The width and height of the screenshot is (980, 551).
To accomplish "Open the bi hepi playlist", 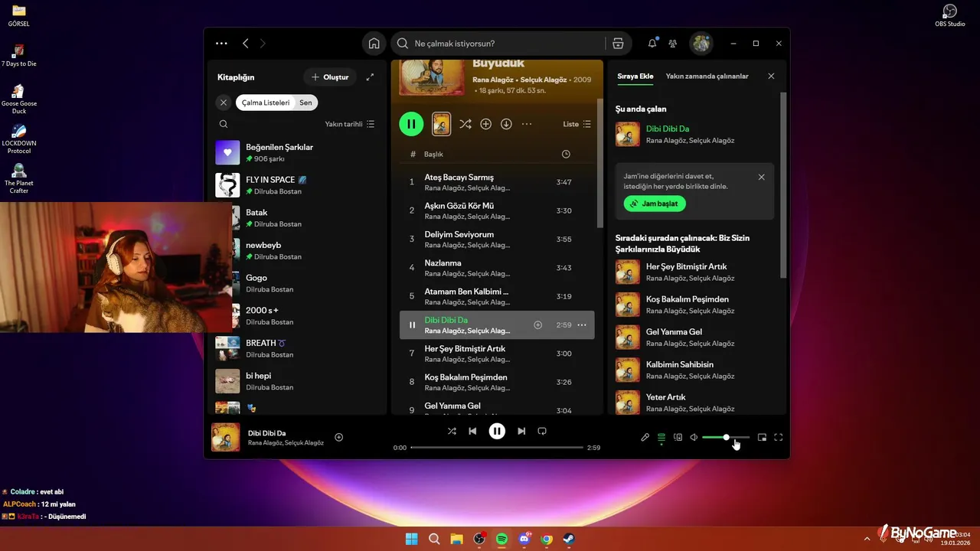I will pyautogui.click(x=297, y=381).
